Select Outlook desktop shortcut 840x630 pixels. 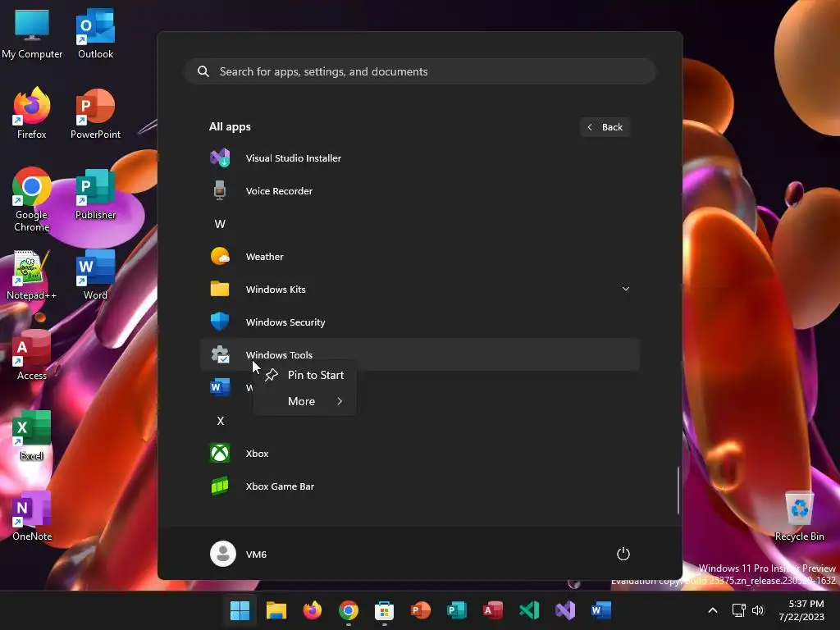[x=95, y=34]
